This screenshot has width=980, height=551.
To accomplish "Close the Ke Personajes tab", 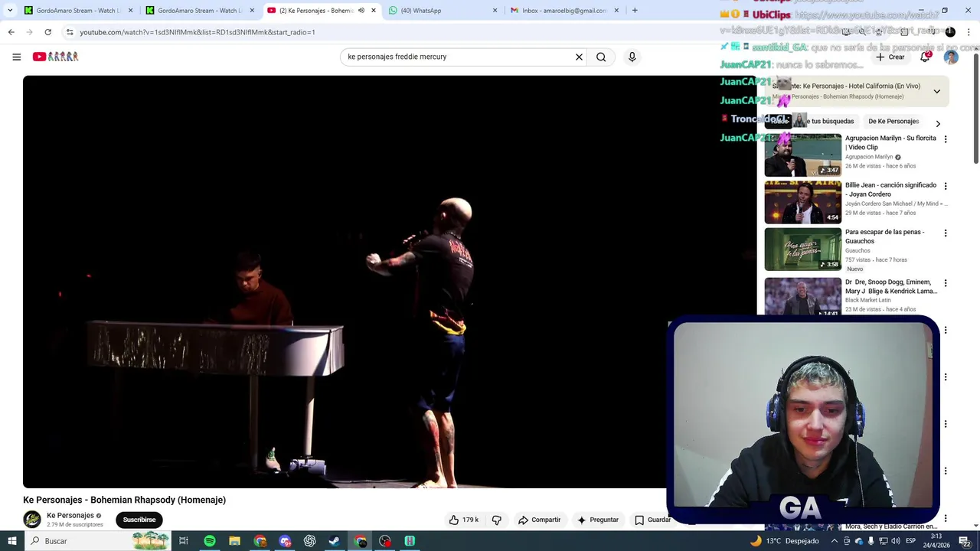I will [374, 11].
